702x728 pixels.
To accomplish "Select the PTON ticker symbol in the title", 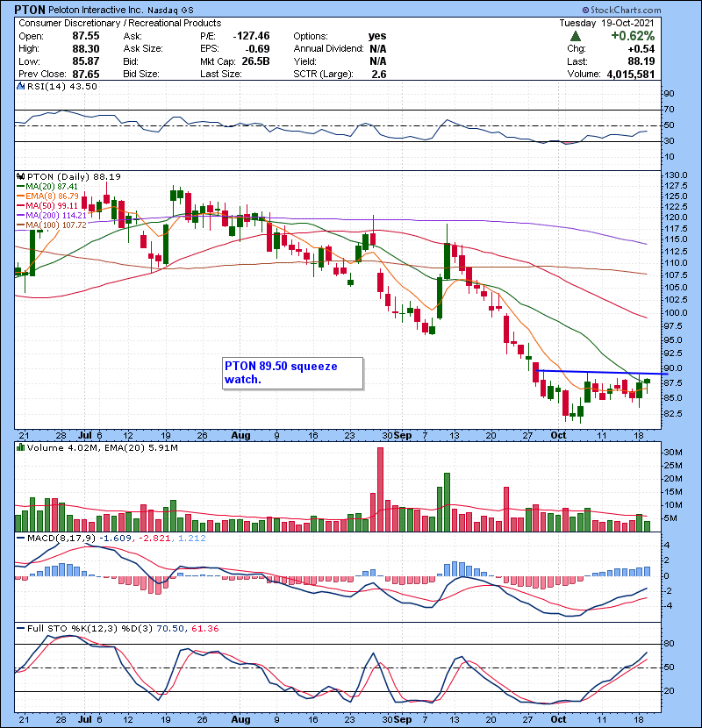I will [x=30, y=10].
